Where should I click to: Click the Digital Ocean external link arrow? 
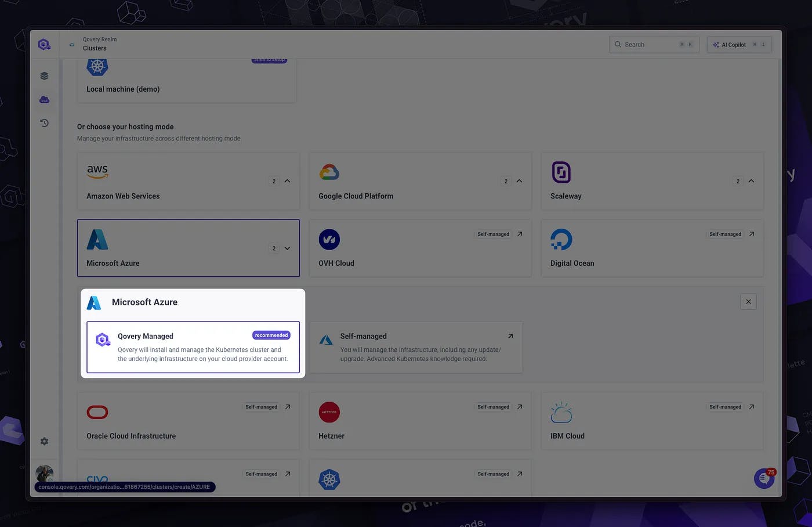coord(752,234)
